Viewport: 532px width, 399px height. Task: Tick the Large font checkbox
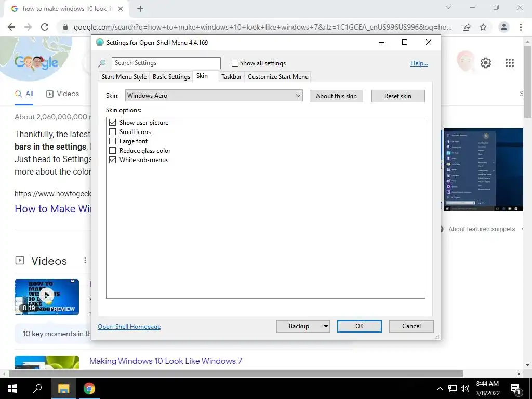click(112, 141)
